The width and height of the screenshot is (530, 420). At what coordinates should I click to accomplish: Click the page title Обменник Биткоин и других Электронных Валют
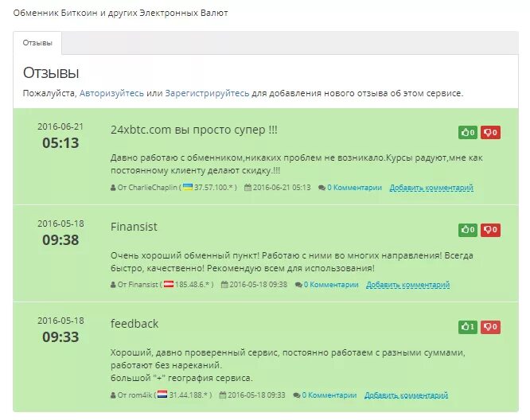point(120,14)
